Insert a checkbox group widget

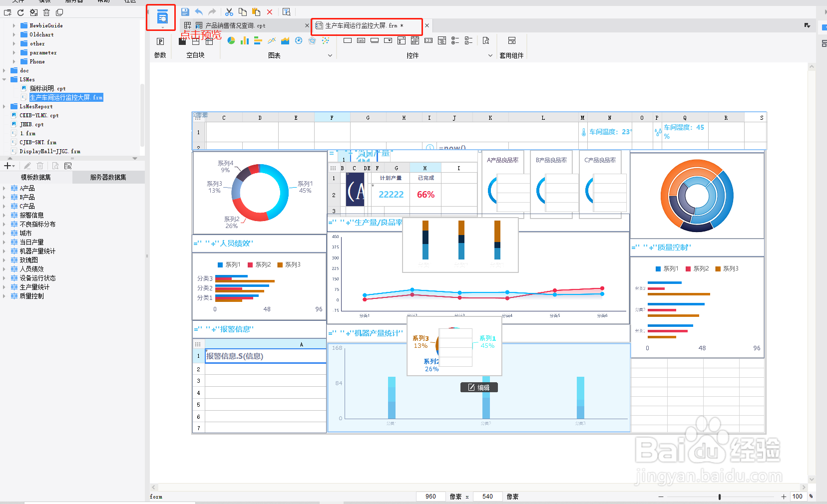(468, 40)
